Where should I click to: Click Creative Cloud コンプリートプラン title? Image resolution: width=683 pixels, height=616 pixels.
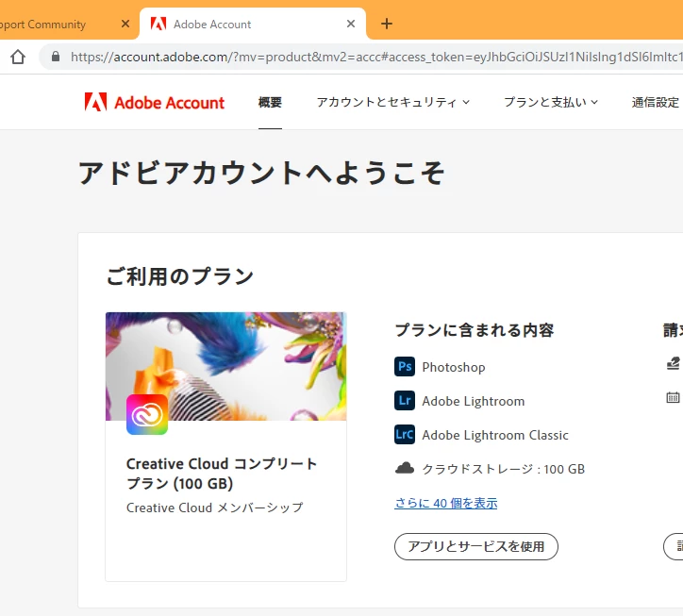click(x=222, y=474)
